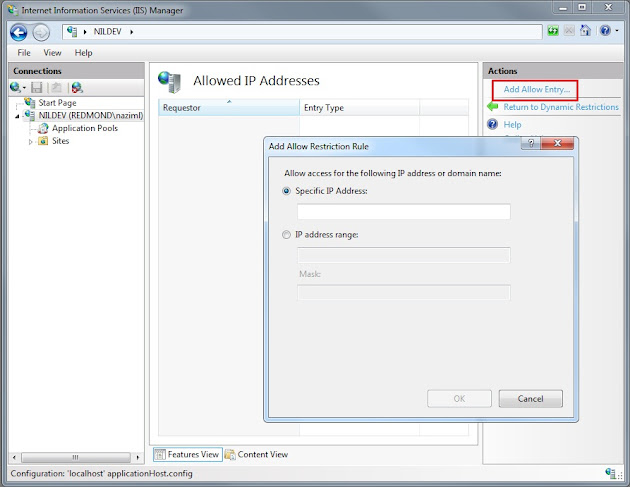This screenshot has height=487, width=630.
Task: Click the Connections pane horizontal scrollbar
Action: click(76, 458)
